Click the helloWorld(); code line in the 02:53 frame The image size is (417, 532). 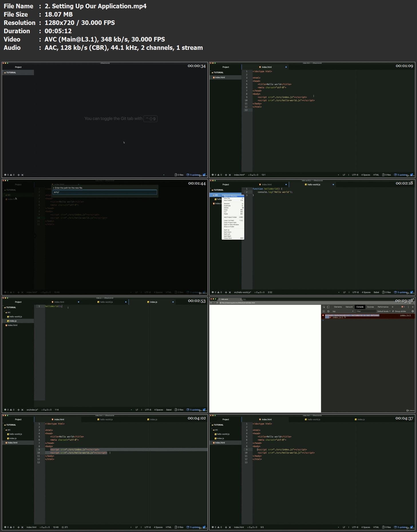54,306
